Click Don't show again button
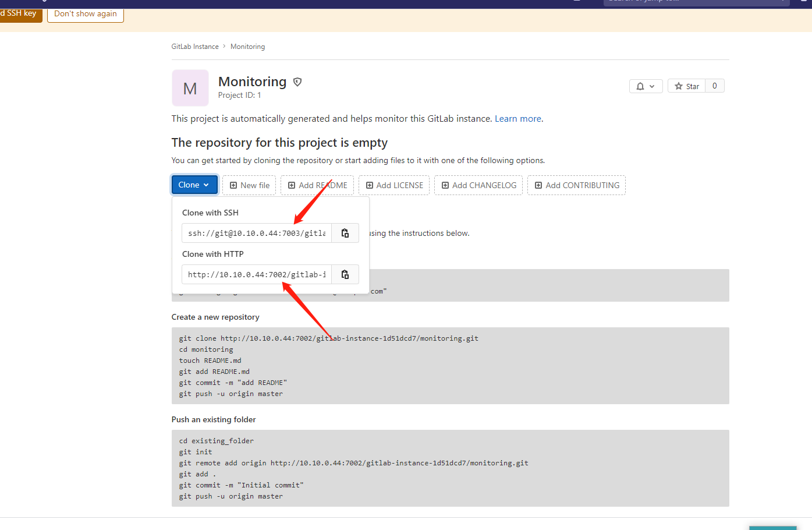The width and height of the screenshot is (812, 530). tap(86, 13)
